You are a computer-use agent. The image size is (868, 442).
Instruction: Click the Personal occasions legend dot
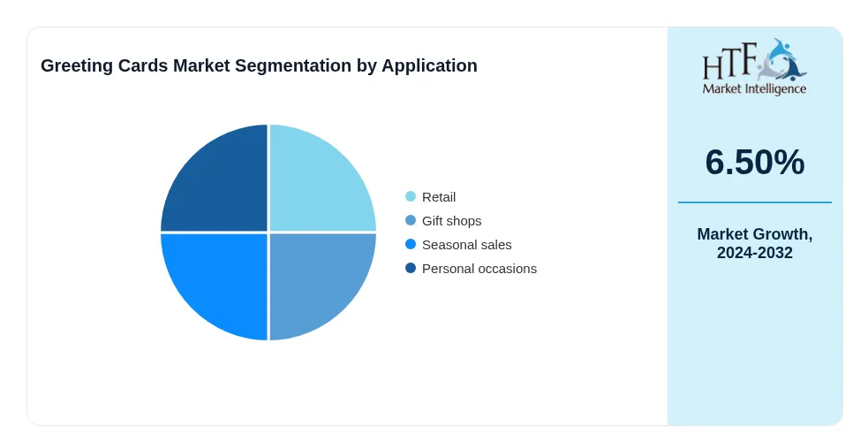(411, 268)
